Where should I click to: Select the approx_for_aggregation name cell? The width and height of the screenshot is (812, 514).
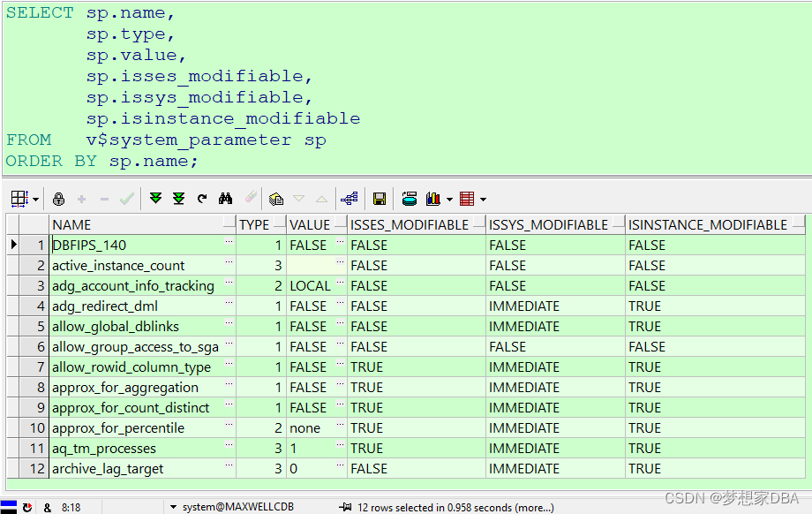point(142,387)
